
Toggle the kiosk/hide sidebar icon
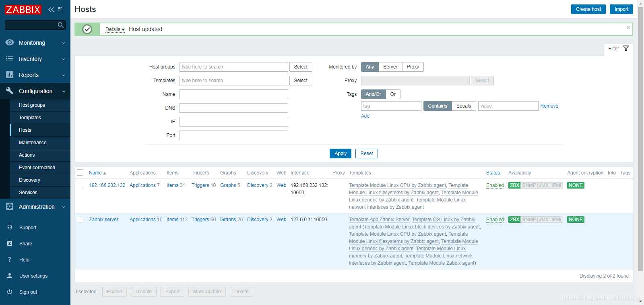coord(61,10)
